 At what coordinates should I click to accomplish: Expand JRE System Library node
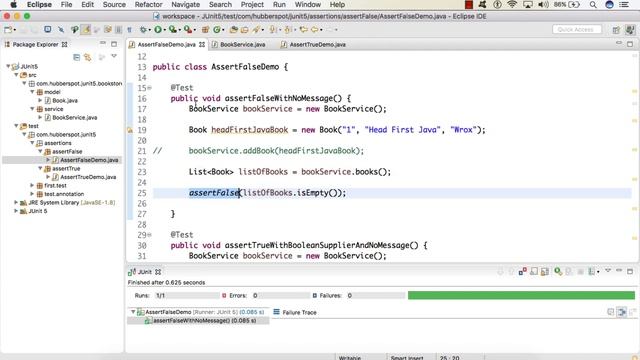16,202
